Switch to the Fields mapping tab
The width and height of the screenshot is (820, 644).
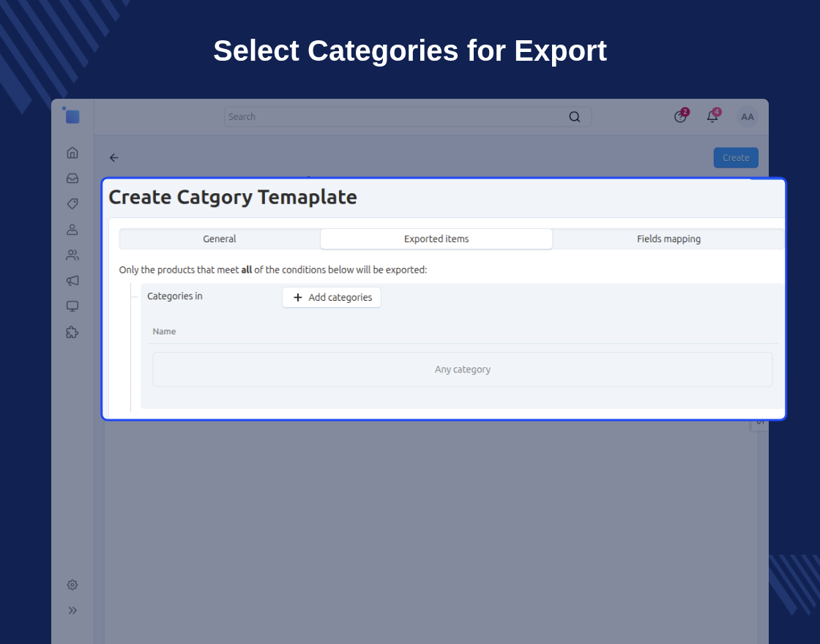(668, 239)
